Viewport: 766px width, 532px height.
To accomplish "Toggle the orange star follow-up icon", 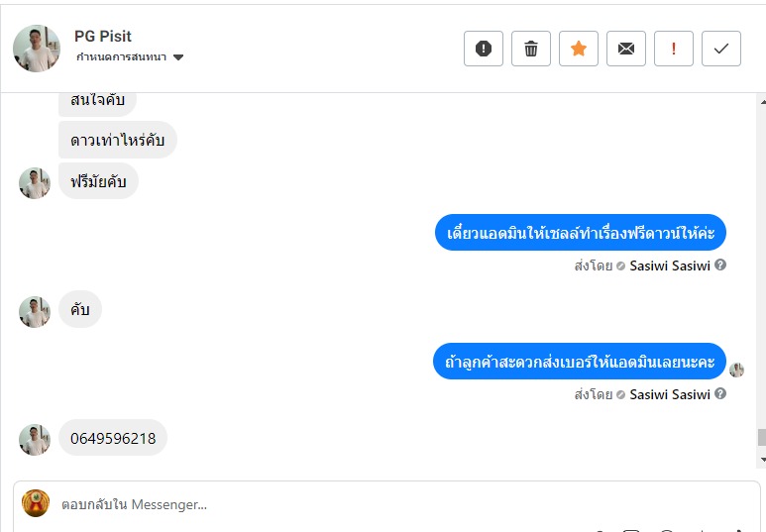I will click(x=579, y=49).
